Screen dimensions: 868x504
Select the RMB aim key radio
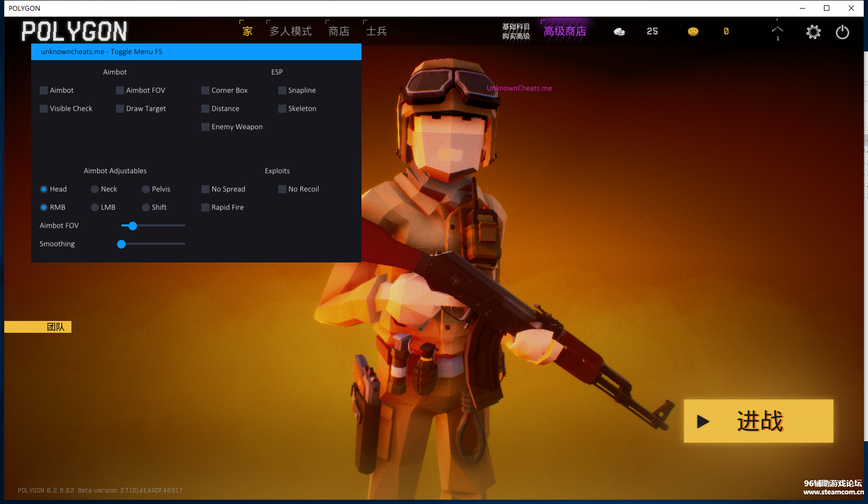pos(44,208)
